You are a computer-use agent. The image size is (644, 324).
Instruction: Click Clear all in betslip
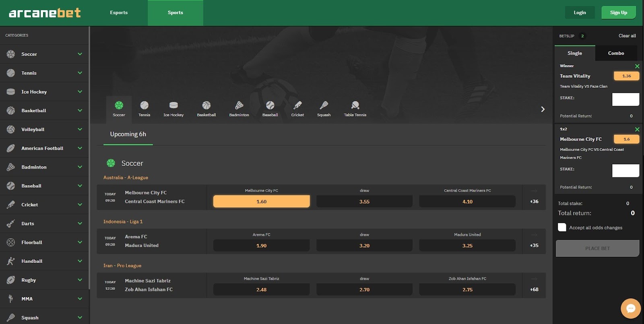[627, 36]
